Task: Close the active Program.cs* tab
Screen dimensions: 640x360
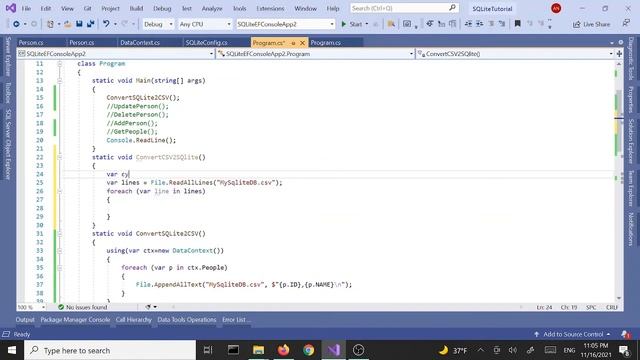Action: point(302,42)
